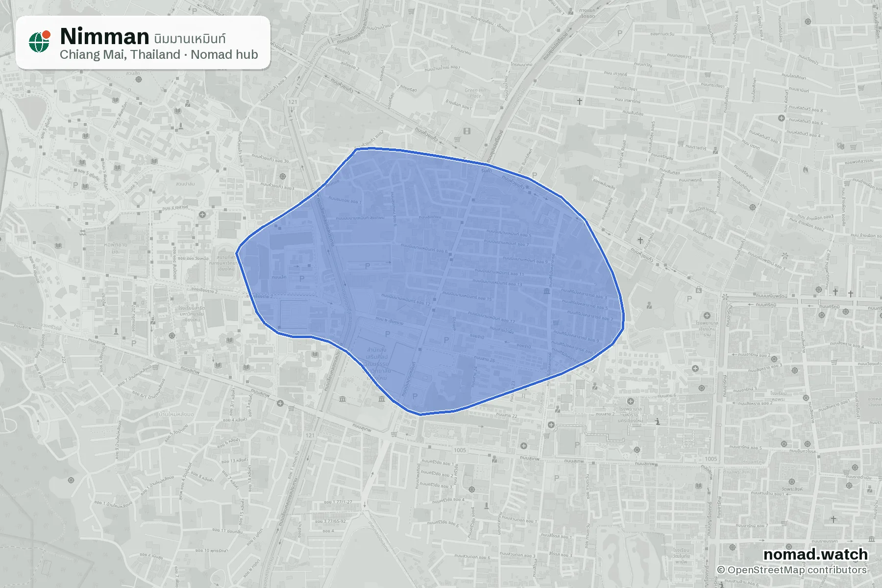Viewport: 882px width, 588px height.
Task: Click the โรงพยาบาลเชียงใหม่ราม hospital label
Action: 707,329
